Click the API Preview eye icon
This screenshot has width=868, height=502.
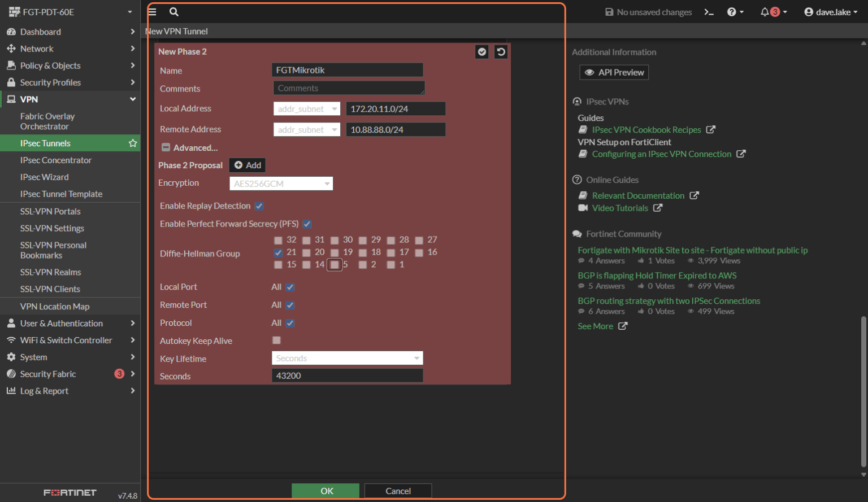(589, 72)
